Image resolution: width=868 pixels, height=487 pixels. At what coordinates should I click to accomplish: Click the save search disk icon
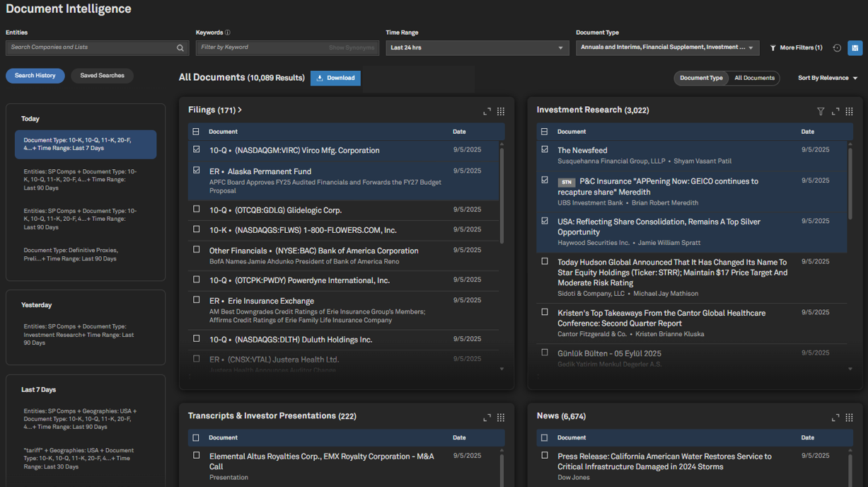tap(855, 48)
